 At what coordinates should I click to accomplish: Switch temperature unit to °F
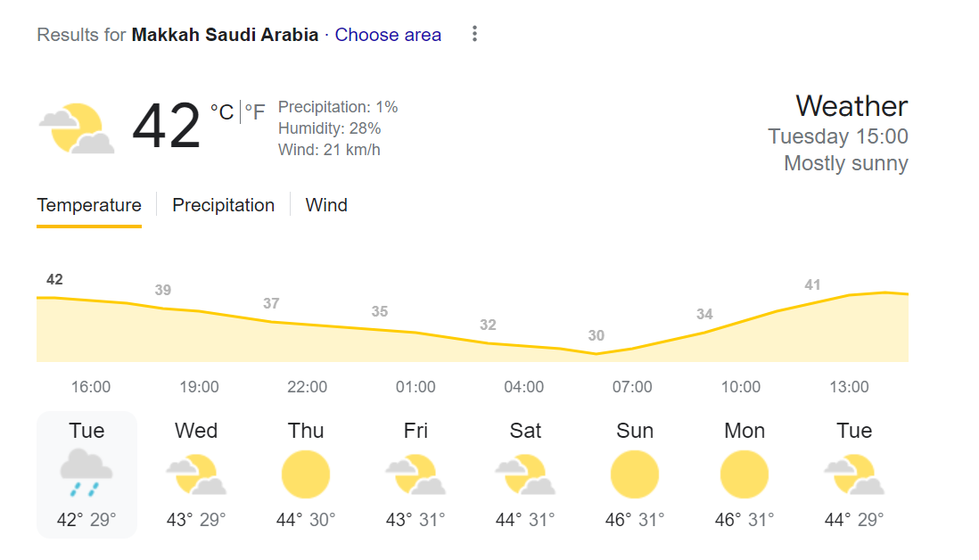click(255, 111)
